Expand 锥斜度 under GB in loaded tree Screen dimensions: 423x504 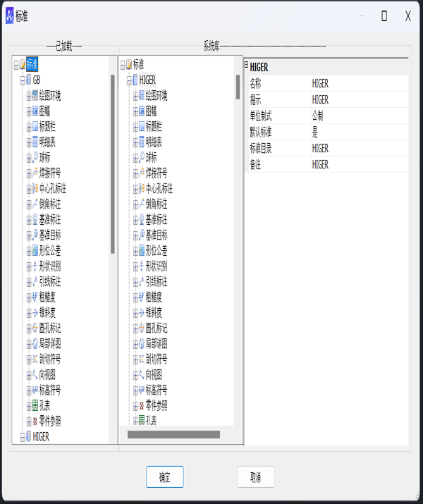29,313
